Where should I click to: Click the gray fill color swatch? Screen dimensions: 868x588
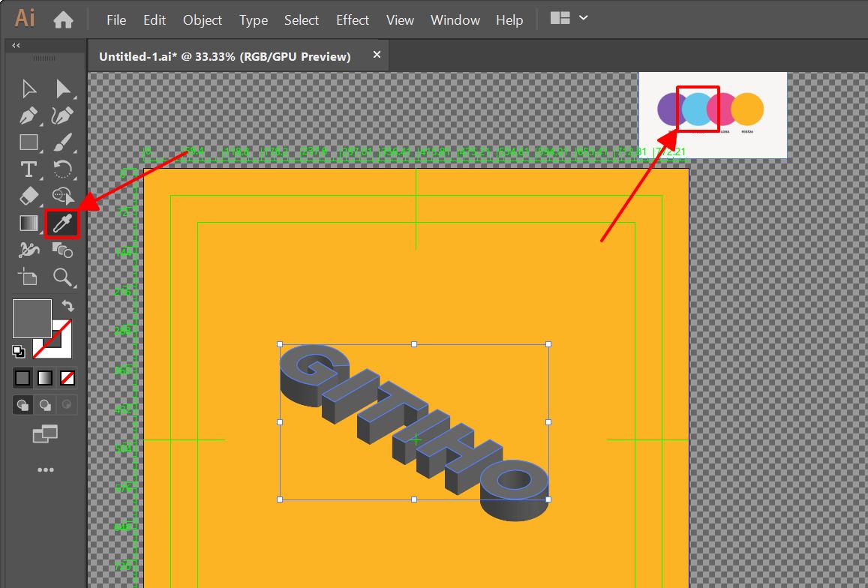point(32,319)
